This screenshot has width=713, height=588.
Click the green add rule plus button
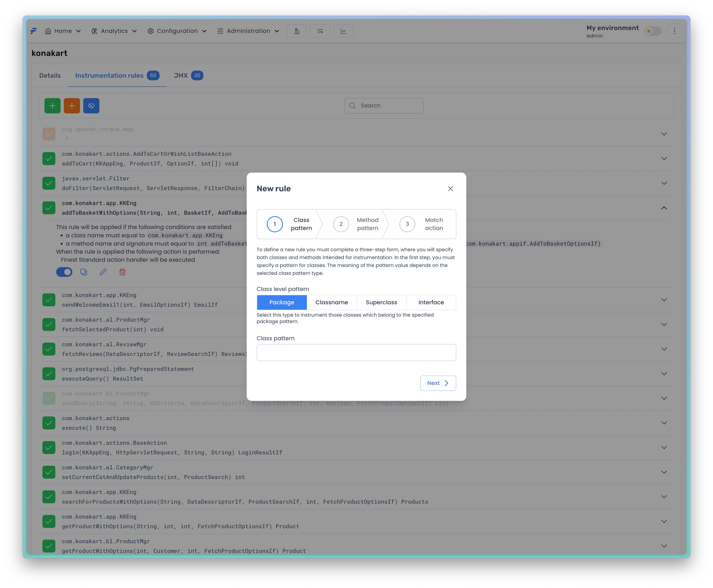52,106
